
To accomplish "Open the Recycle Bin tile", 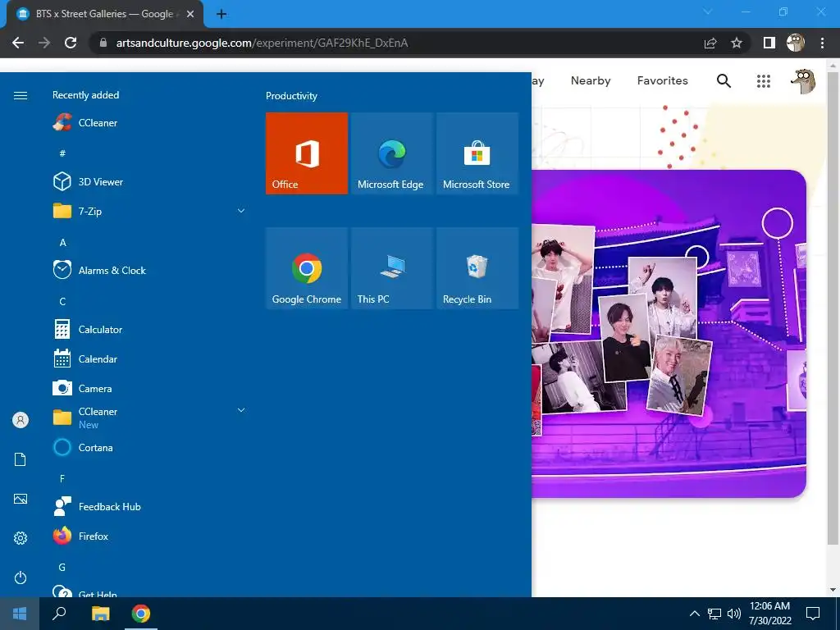I will click(477, 268).
